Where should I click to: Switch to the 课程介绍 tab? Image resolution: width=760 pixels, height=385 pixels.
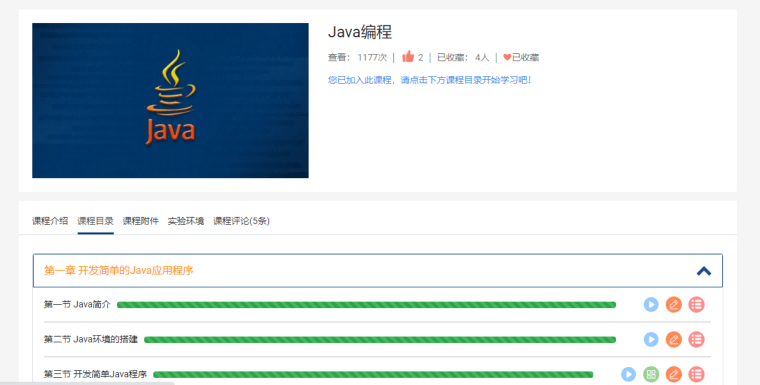click(50, 221)
